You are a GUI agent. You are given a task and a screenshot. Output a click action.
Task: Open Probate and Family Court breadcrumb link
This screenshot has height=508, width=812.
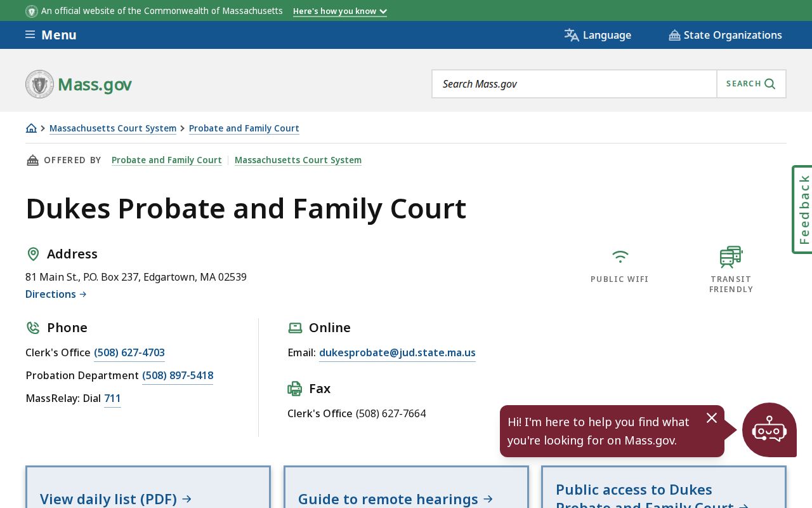244,128
